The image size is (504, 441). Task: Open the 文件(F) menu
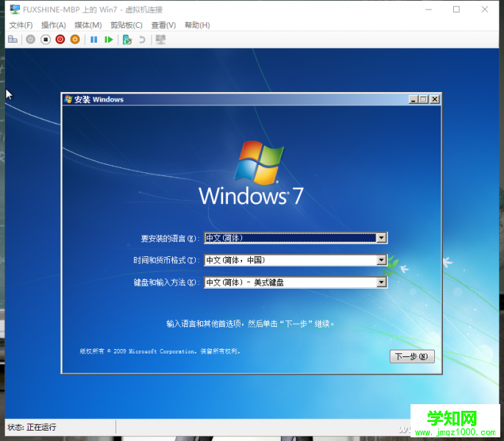[x=21, y=25]
